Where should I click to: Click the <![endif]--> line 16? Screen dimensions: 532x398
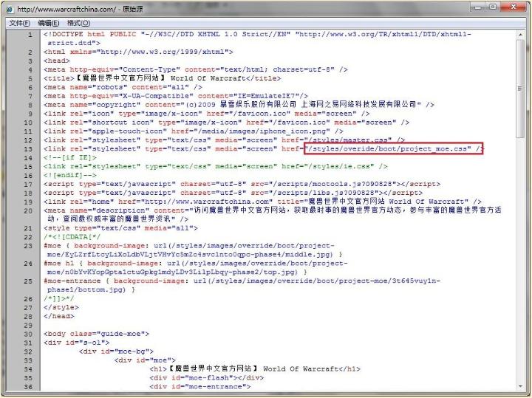coord(70,175)
